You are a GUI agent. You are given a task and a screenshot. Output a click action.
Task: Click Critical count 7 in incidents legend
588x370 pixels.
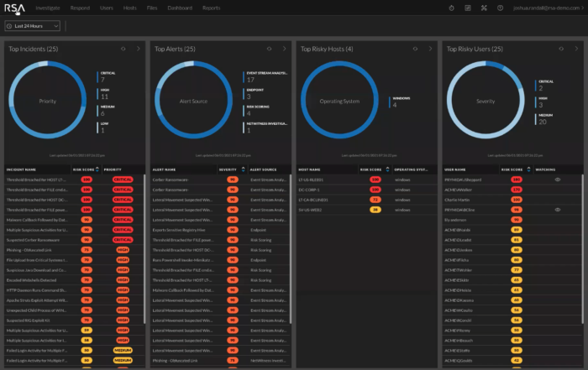(102, 80)
